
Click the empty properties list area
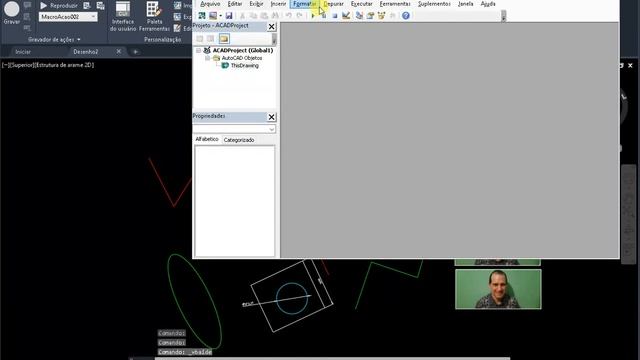point(235,201)
